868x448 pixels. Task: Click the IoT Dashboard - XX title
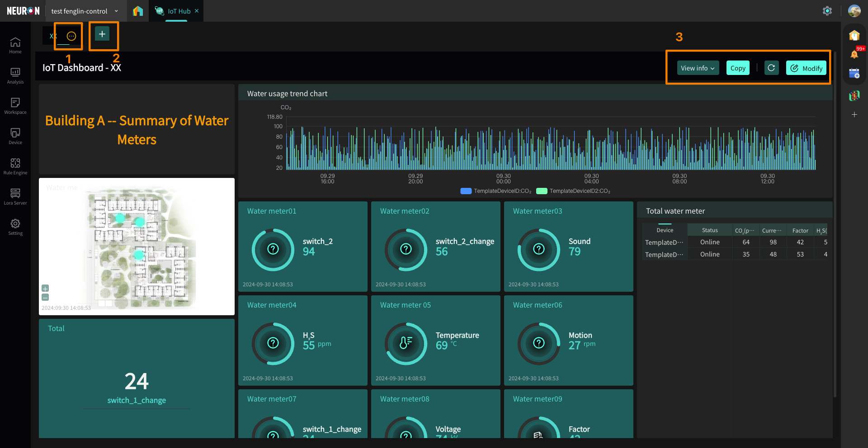(82, 68)
